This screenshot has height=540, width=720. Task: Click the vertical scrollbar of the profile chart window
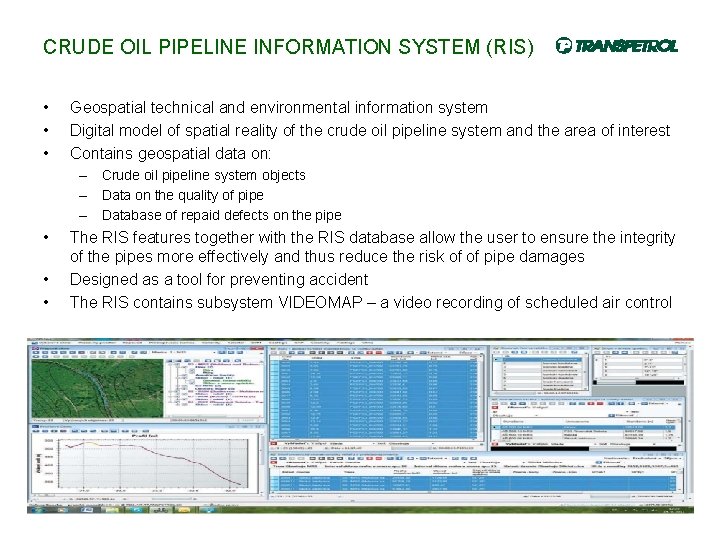click(x=262, y=462)
